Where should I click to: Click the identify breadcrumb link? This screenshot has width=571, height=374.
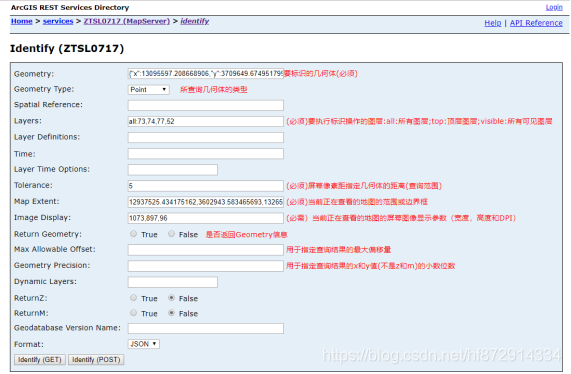click(194, 21)
